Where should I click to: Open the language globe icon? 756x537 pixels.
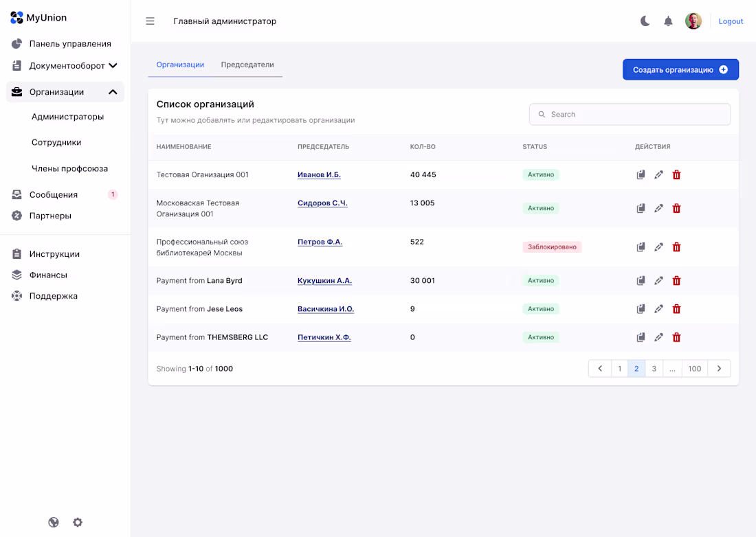[x=53, y=522]
